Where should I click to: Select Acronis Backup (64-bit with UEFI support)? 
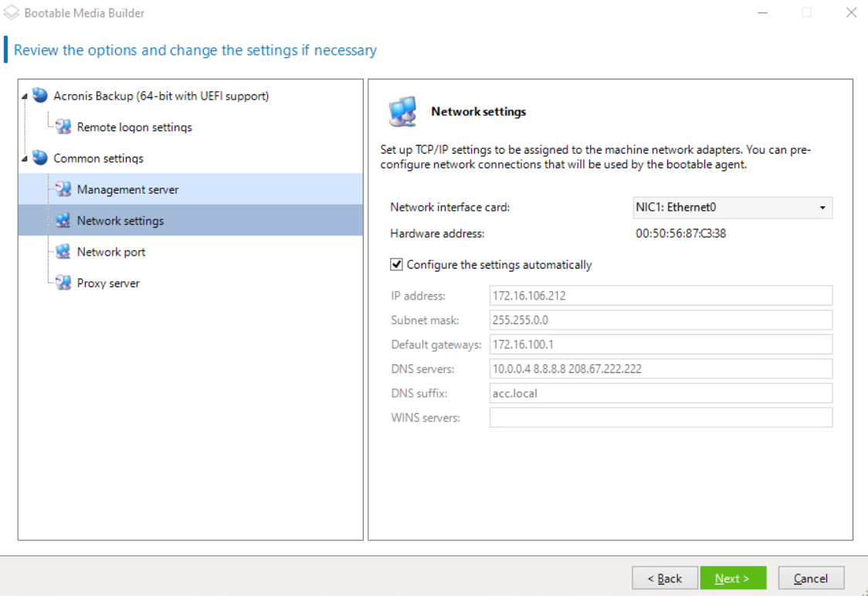[x=161, y=97]
